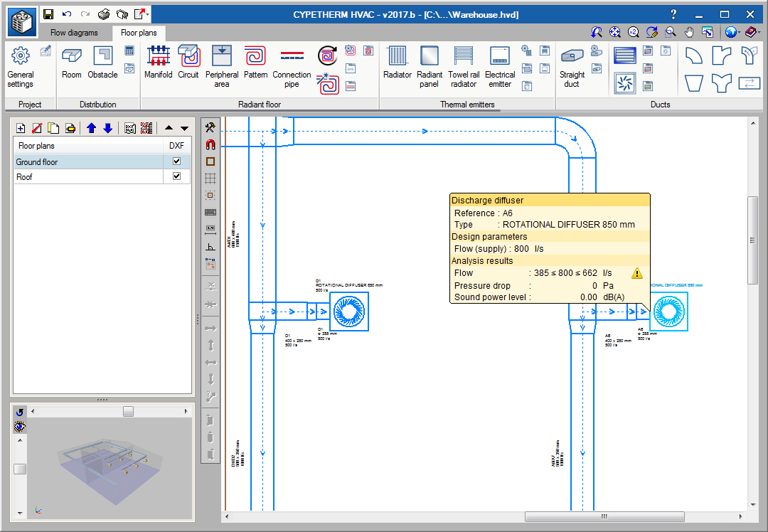Select the Manifold tool
Image resolution: width=768 pixels, height=532 pixels.
(158, 63)
